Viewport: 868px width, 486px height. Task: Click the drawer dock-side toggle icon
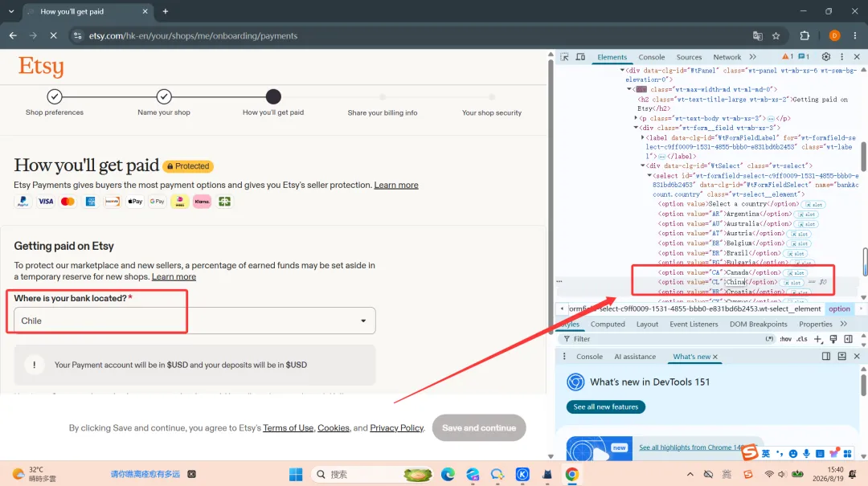[826, 357]
